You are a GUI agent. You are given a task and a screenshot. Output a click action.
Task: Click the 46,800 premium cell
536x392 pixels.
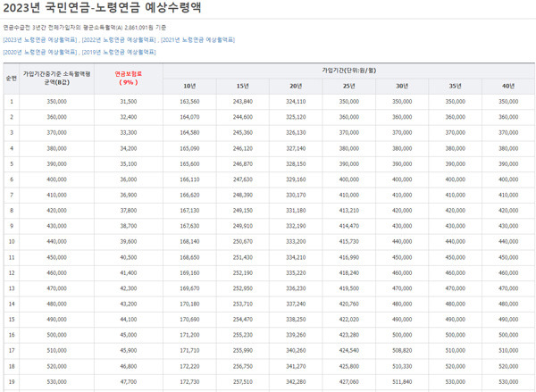coord(129,366)
